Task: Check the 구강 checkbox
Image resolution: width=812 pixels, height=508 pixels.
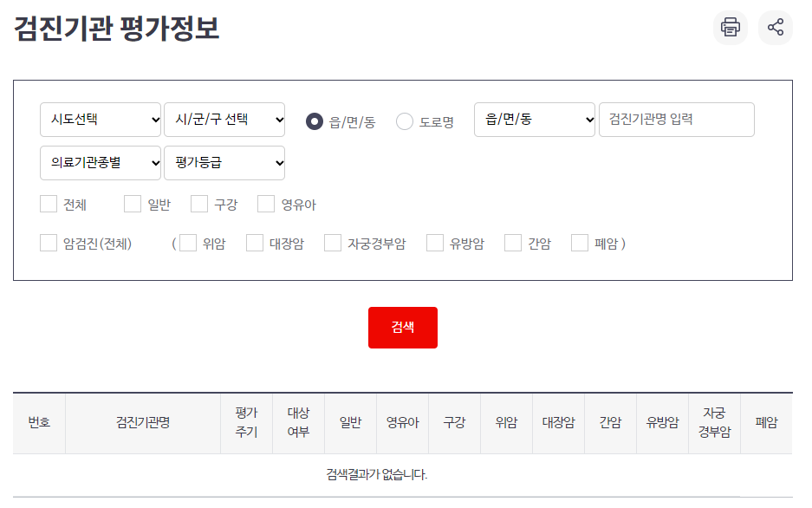Action: 200,203
